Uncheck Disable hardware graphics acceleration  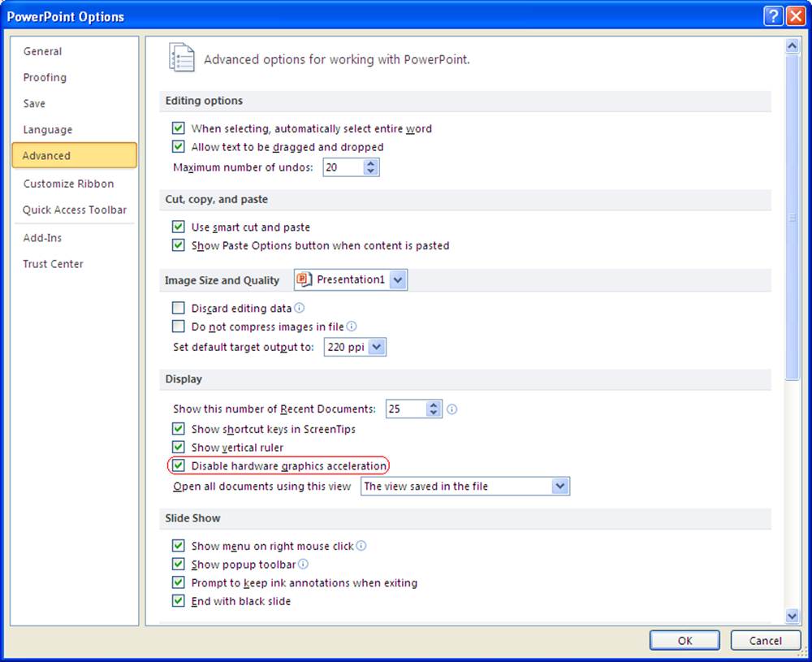click(x=178, y=465)
